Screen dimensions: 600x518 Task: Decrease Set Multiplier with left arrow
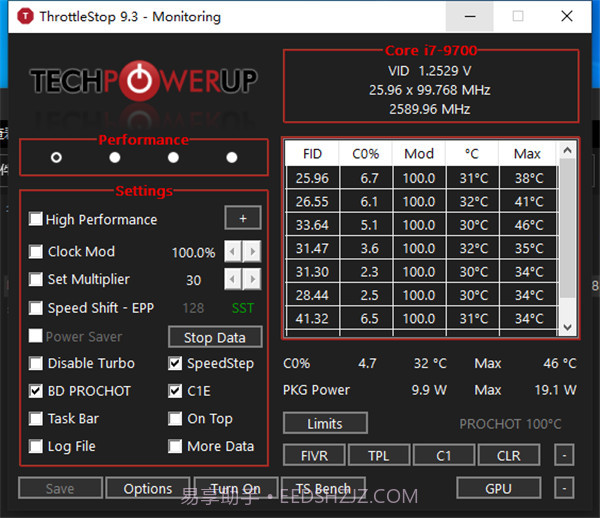232,279
